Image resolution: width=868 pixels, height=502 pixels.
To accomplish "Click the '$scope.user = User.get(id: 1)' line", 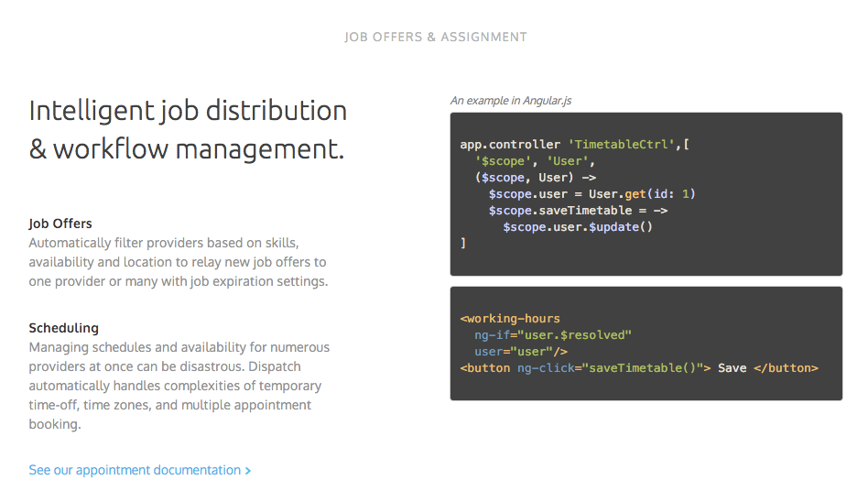I will coord(591,194).
